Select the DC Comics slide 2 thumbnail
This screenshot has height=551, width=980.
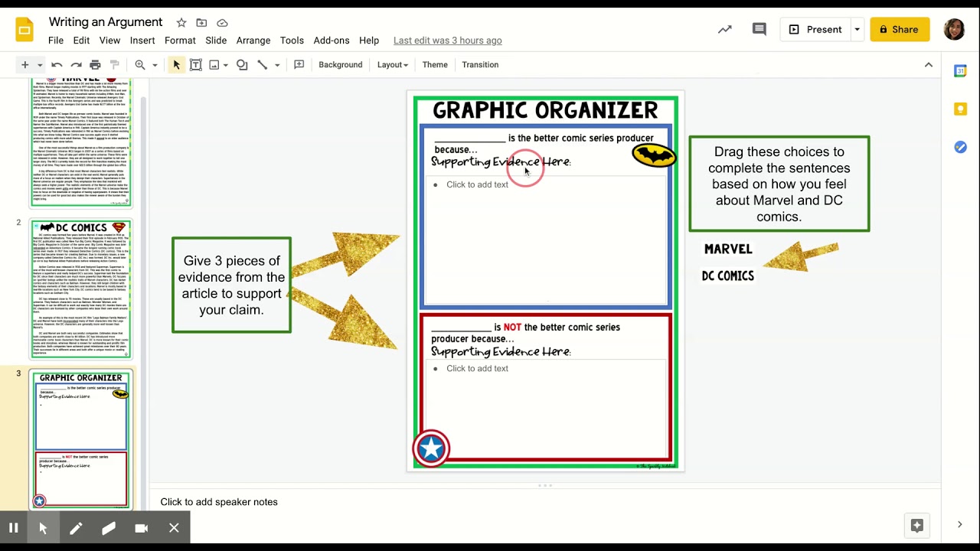81,289
